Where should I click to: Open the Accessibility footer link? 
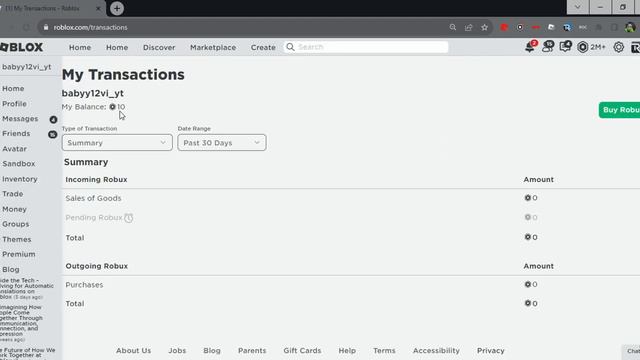[x=436, y=351]
